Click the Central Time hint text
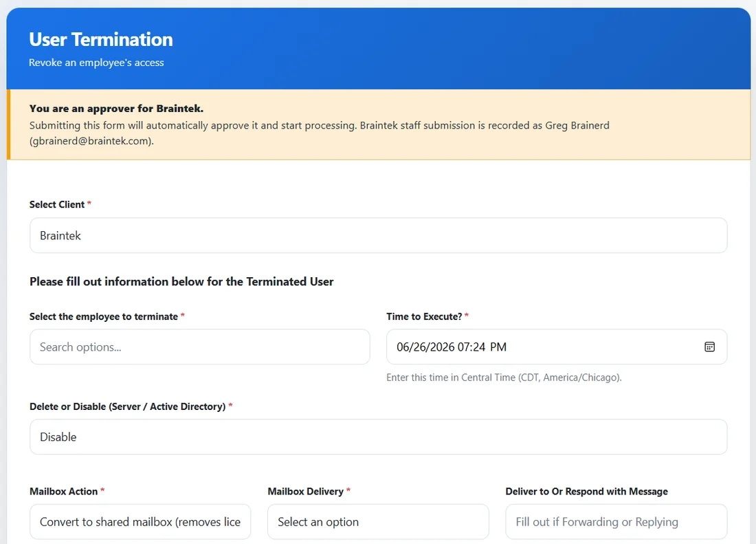 point(504,378)
